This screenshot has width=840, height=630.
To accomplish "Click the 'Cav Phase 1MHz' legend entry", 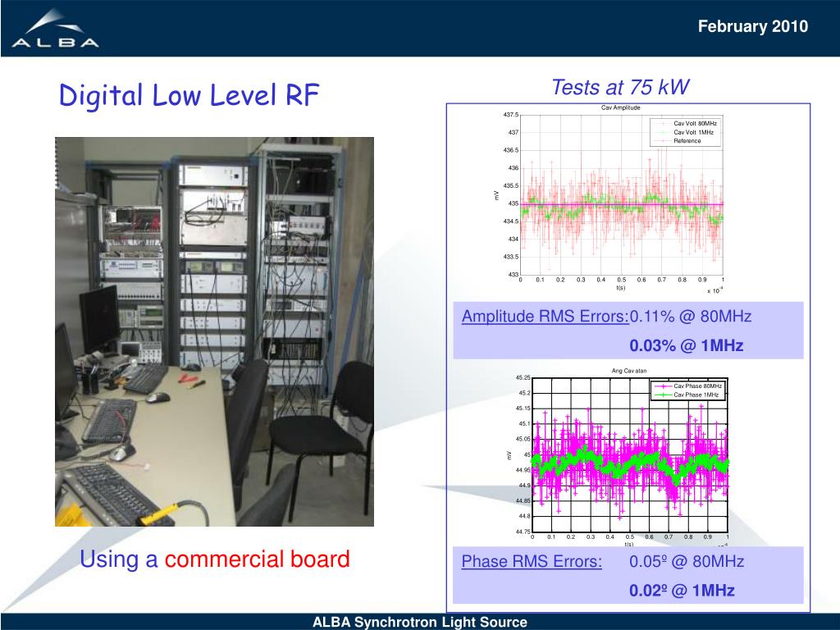I will (x=687, y=395).
